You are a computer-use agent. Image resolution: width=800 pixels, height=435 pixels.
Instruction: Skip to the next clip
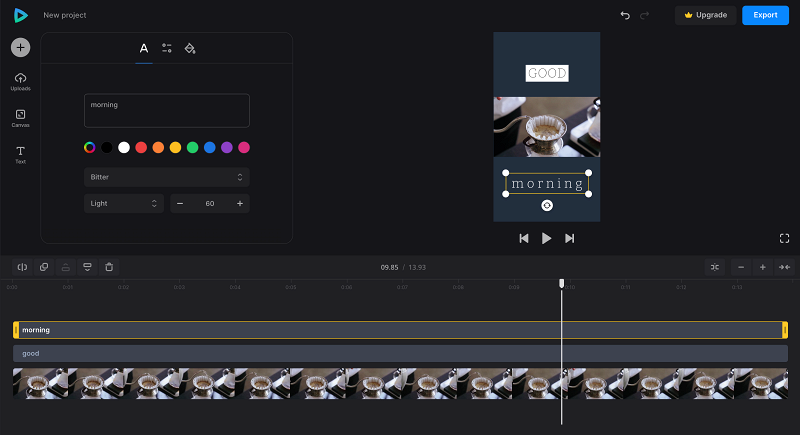click(x=569, y=238)
